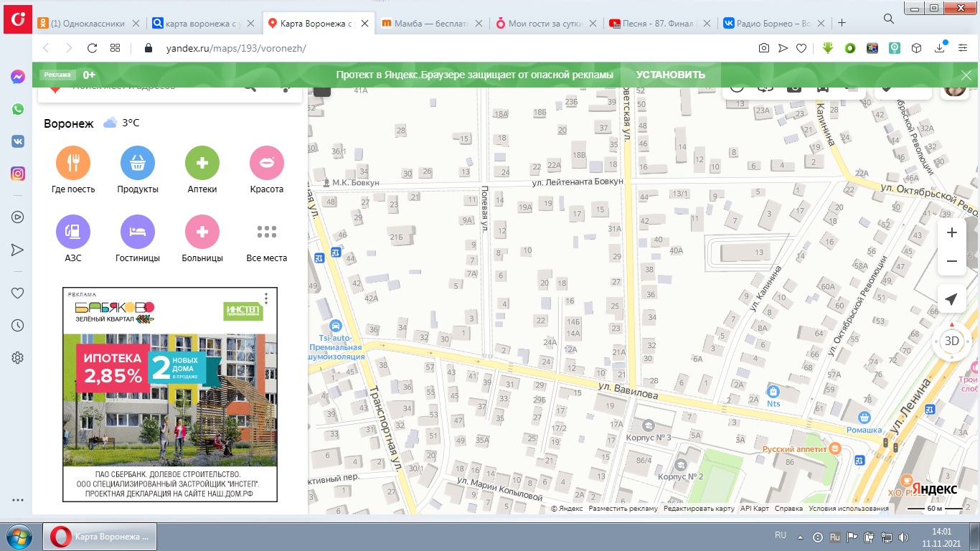This screenshot has width=980, height=551.
Task: Zoom in the map with plus
Action: (x=951, y=232)
